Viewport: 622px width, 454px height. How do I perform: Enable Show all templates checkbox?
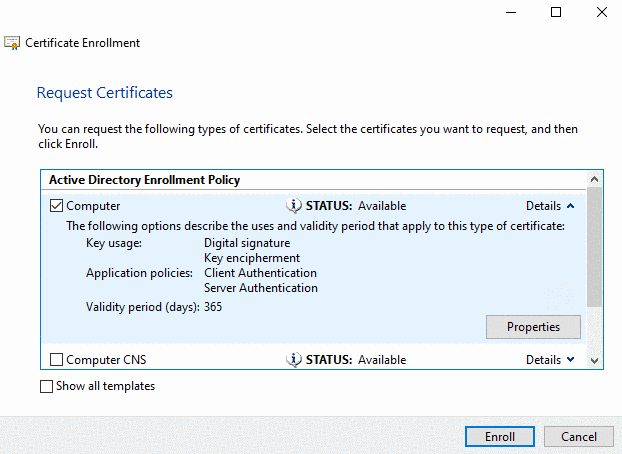46,386
